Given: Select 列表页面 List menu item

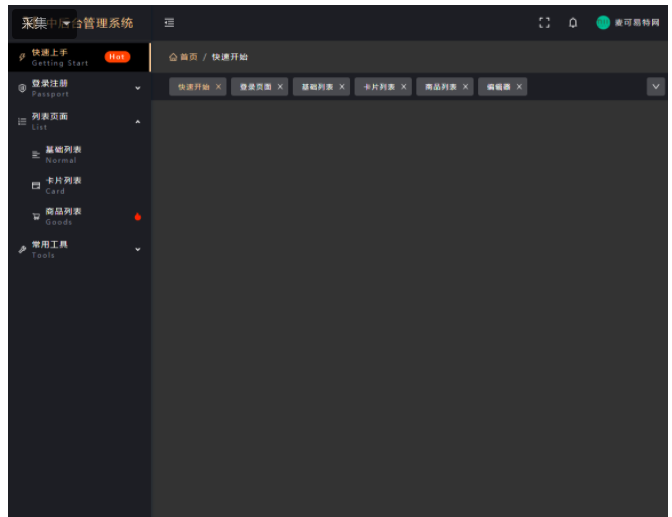Looking at the screenshot, I should [79, 122].
